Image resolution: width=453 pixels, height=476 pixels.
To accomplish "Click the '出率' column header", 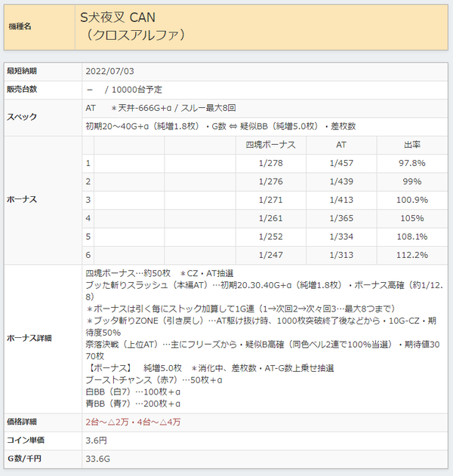I will click(x=412, y=145).
